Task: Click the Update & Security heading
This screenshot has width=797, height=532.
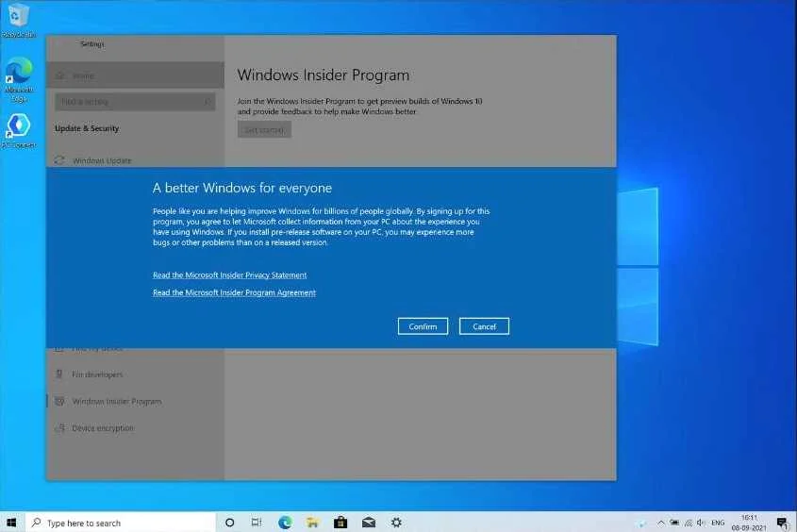Action: tap(87, 128)
